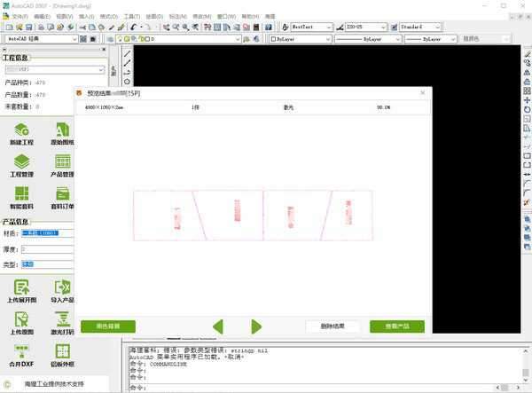Click the 新建工程 new project icon
The width and height of the screenshot is (532, 393).
pyautogui.click(x=23, y=131)
